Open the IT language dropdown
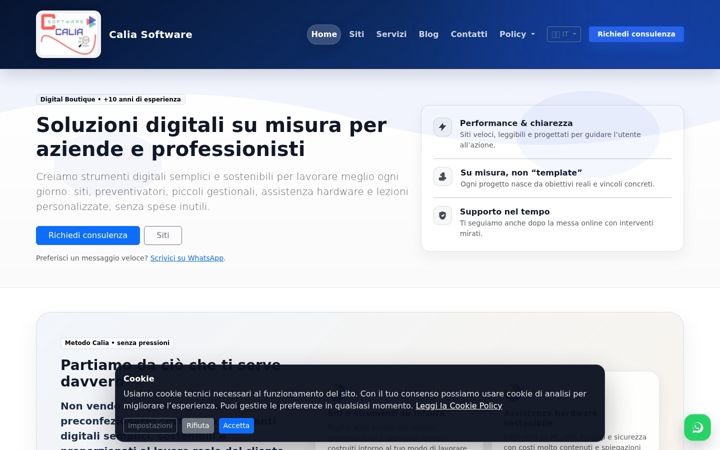 click(563, 34)
